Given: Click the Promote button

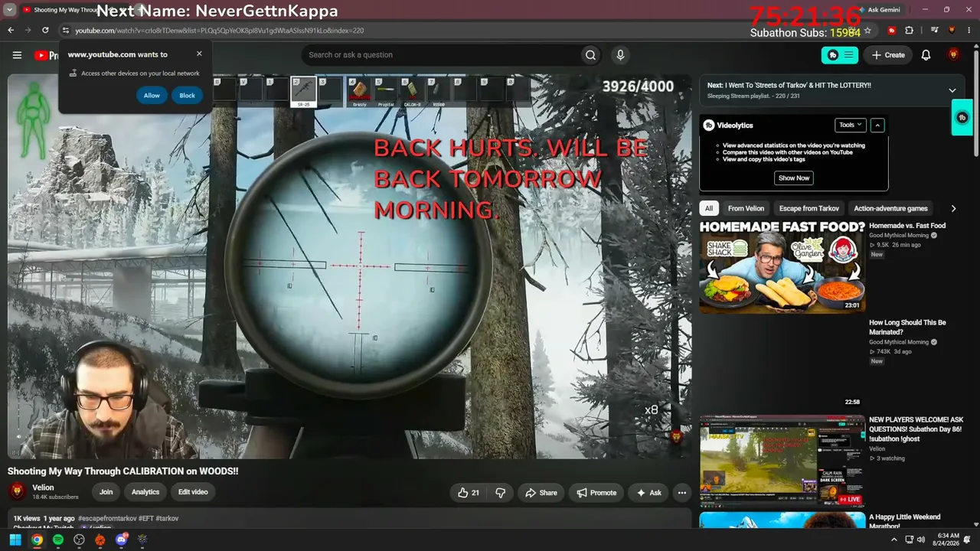Looking at the screenshot, I should coord(596,493).
